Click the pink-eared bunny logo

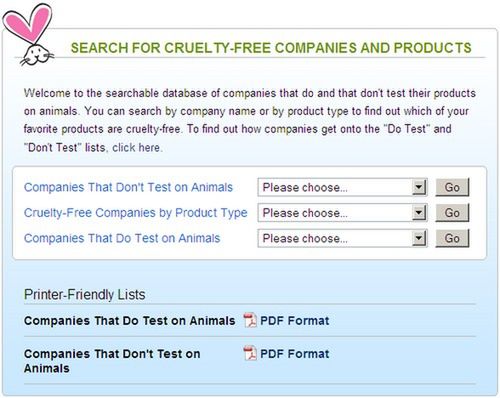point(28,34)
